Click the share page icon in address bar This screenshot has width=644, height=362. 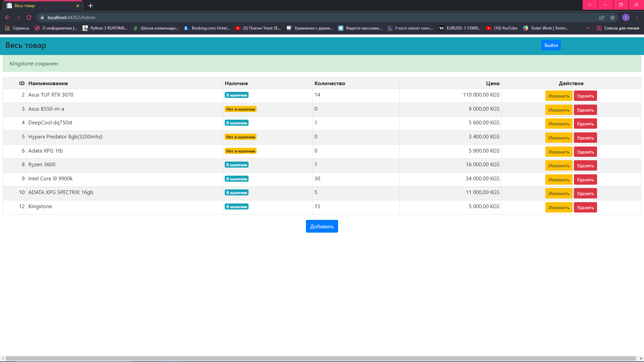pos(602,17)
